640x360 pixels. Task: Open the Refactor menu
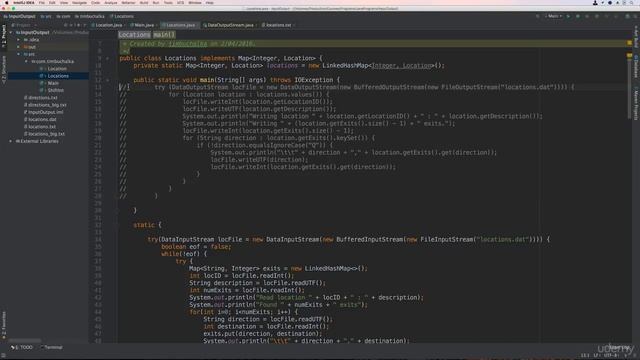tap(128, 2)
